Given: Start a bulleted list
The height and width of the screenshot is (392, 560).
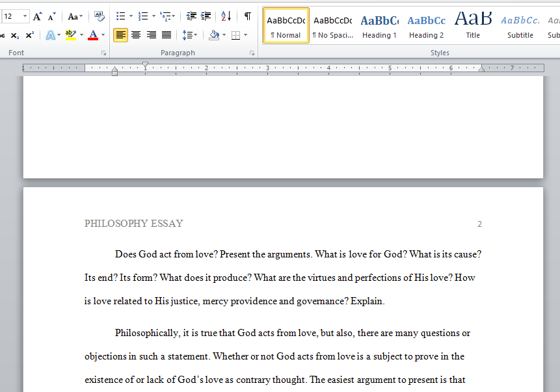Looking at the screenshot, I should click(x=121, y=16).
